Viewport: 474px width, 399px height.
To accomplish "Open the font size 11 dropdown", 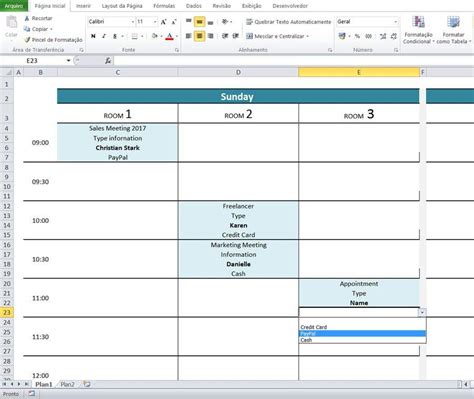I will click(155, 22).
